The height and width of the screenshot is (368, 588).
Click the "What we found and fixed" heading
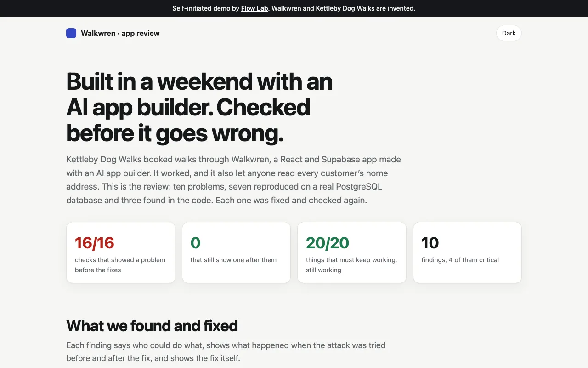(x=152, y=326)
